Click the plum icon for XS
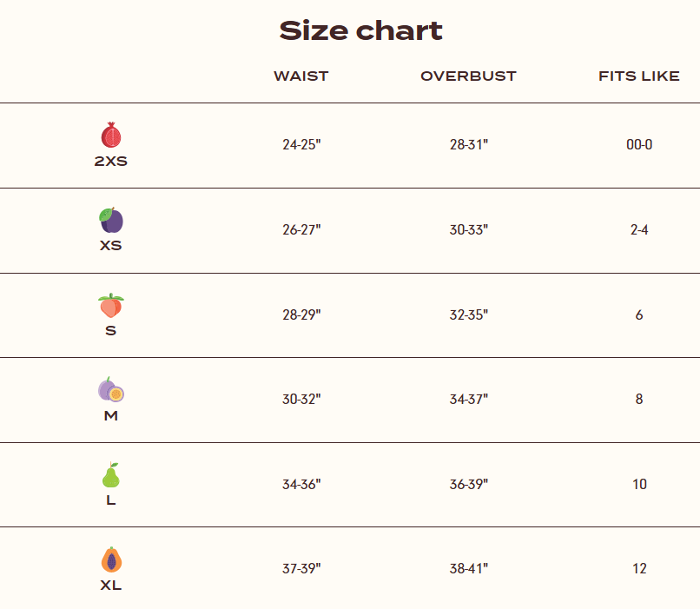The height and width of the screenshot is (609, 700). click(x=111, y=220)
